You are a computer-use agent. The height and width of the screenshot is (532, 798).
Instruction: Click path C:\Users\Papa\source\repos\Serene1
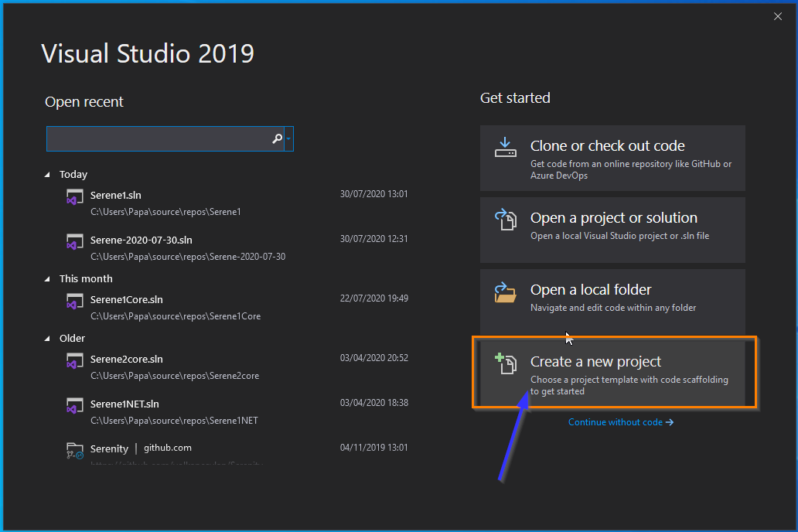pyautogui.click(x=165, y=212)
